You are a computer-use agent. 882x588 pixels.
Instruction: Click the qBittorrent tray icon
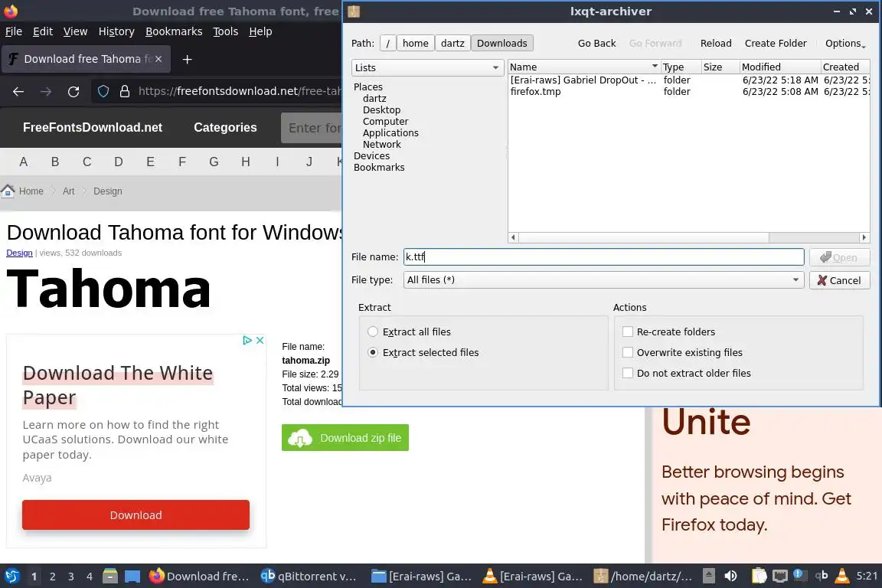tap(822, 575)
